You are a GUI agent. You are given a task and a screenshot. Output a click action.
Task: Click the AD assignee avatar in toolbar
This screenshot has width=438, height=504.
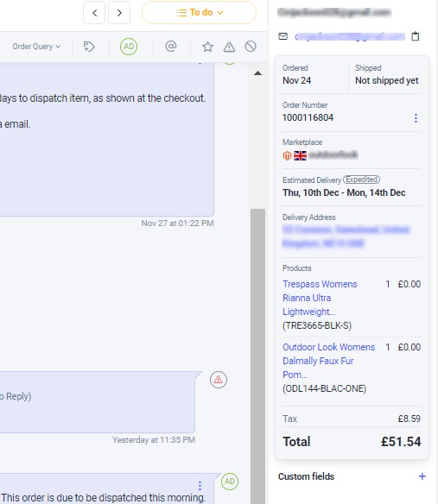coord(129,47)
